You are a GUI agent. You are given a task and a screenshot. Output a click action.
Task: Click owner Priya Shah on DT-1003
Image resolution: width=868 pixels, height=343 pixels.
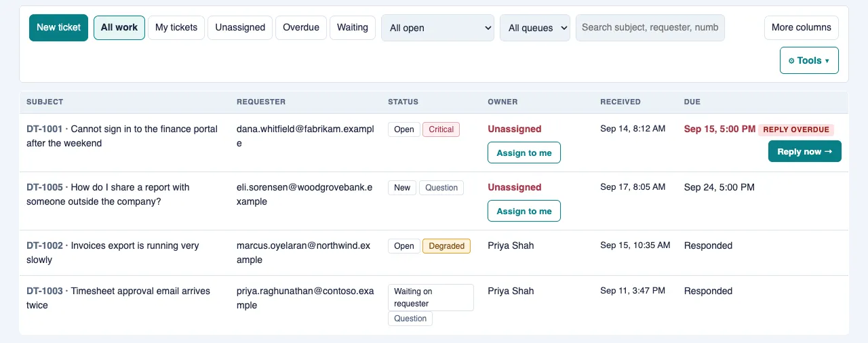(511, 291)
